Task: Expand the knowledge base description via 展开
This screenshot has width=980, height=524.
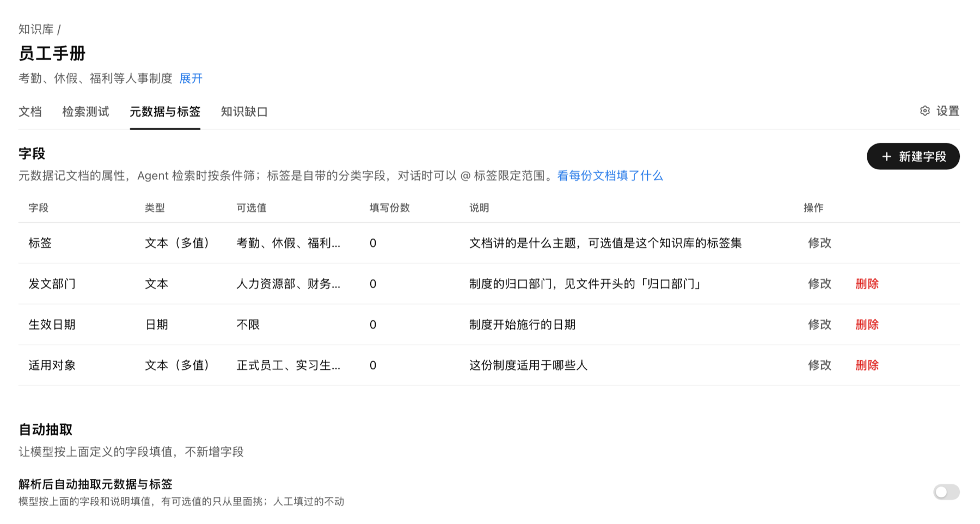Action: (191, 78)
